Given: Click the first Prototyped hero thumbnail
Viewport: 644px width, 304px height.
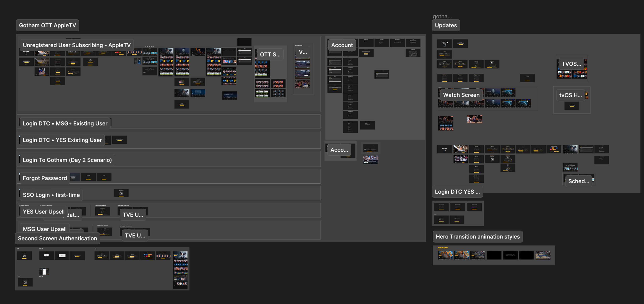Looking at the screenshot, I should (445, 255).
